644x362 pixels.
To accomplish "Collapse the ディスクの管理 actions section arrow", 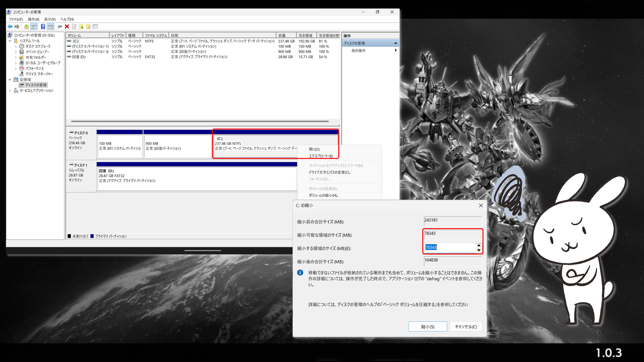I will pos(395,43).
